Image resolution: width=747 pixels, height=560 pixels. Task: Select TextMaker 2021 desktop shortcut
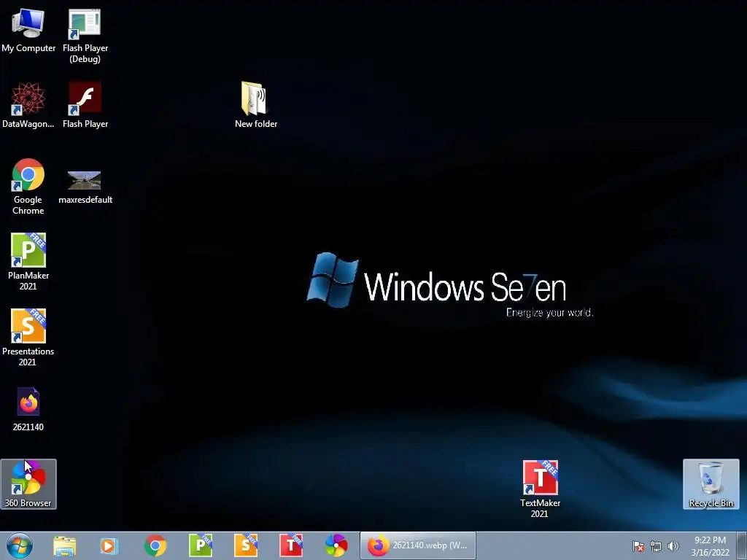pos(540,489)
